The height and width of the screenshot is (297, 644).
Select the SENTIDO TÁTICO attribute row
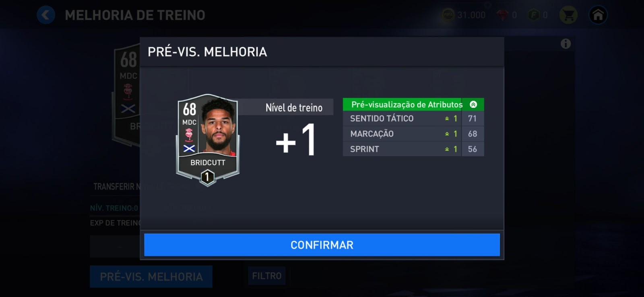[x=413, y=118]
